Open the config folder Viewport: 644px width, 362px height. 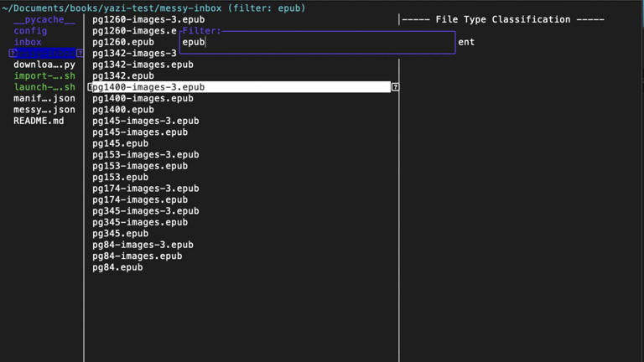tap(30, 31)
